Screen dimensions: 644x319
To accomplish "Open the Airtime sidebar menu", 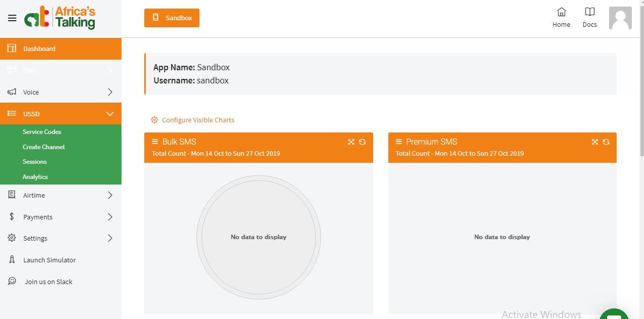I will (x=61, y=195).
